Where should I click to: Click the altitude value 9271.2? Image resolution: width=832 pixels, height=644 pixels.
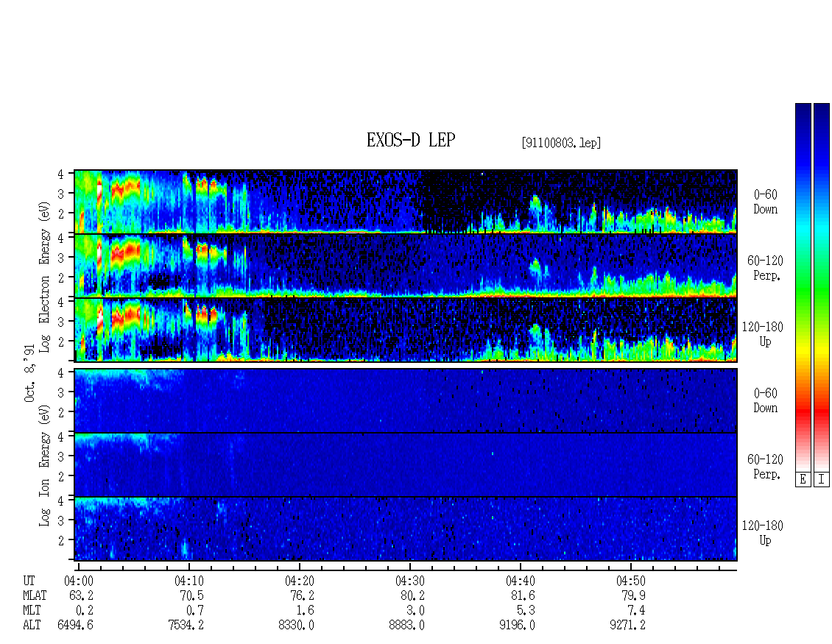click(627, 626)
